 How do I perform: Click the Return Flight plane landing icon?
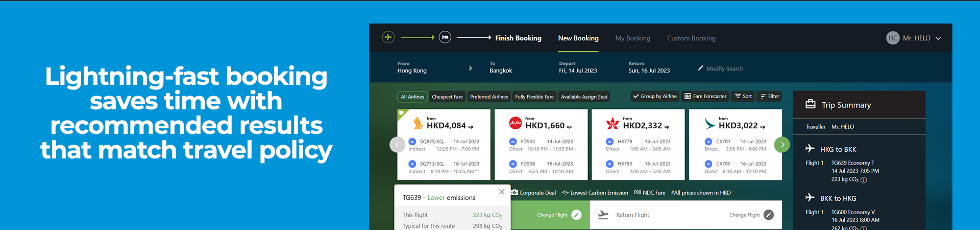(603, 215)
